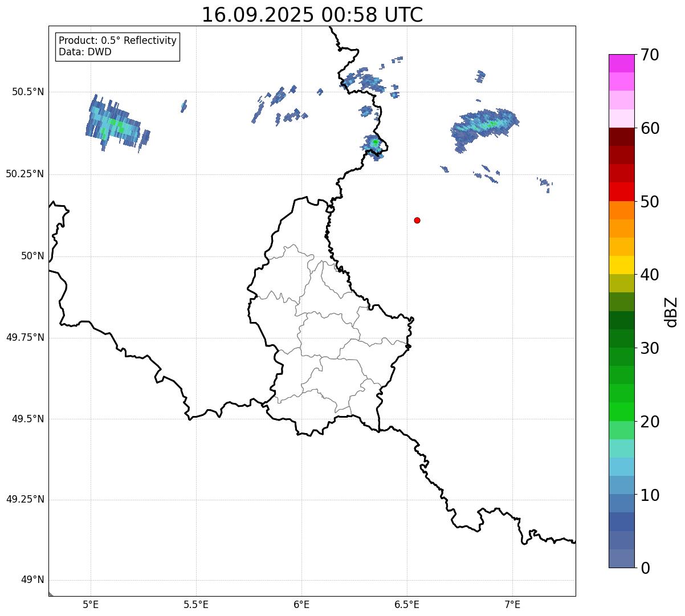Click the "7°E" longitude label
The width and height of the screenshot is (685, 616).
pyautogui.click(x=512, y=604)
